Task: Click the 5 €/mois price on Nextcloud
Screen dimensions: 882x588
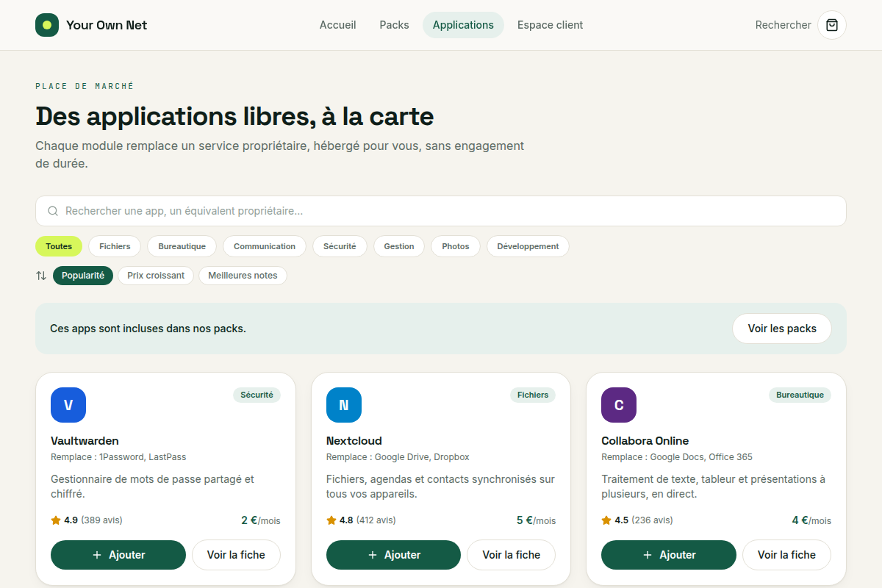Action: coord(536,520)
